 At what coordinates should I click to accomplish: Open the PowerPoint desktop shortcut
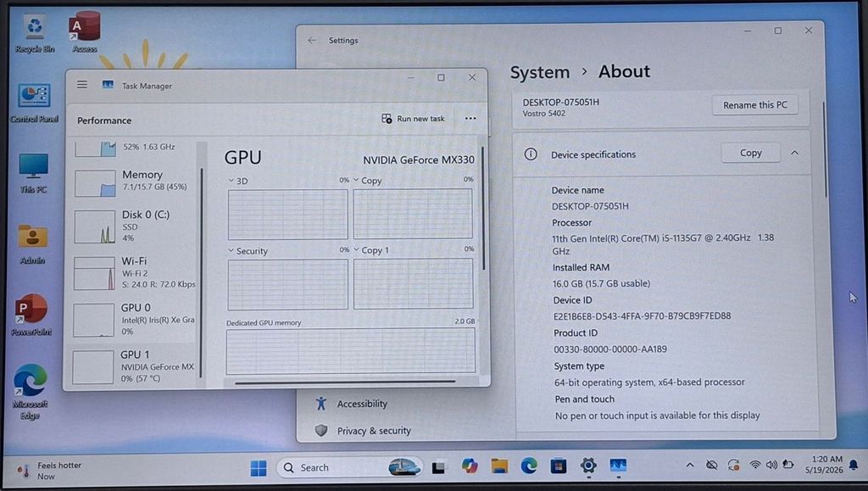click(x=31, y=315)
